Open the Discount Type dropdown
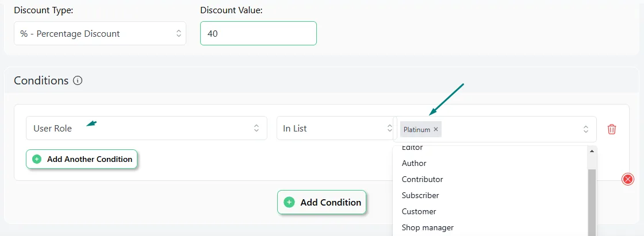The image size is (644, 236). click(100, 34)
